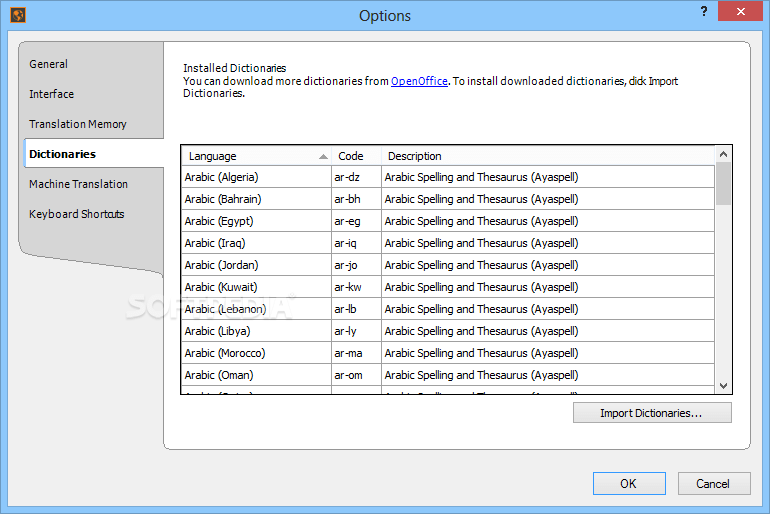
Task: Select the Arabic (Kuwait) row
Action: 448,287
